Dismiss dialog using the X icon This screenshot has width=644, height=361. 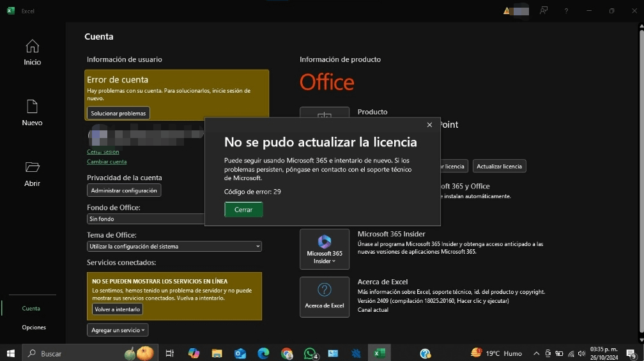point(429,125)
